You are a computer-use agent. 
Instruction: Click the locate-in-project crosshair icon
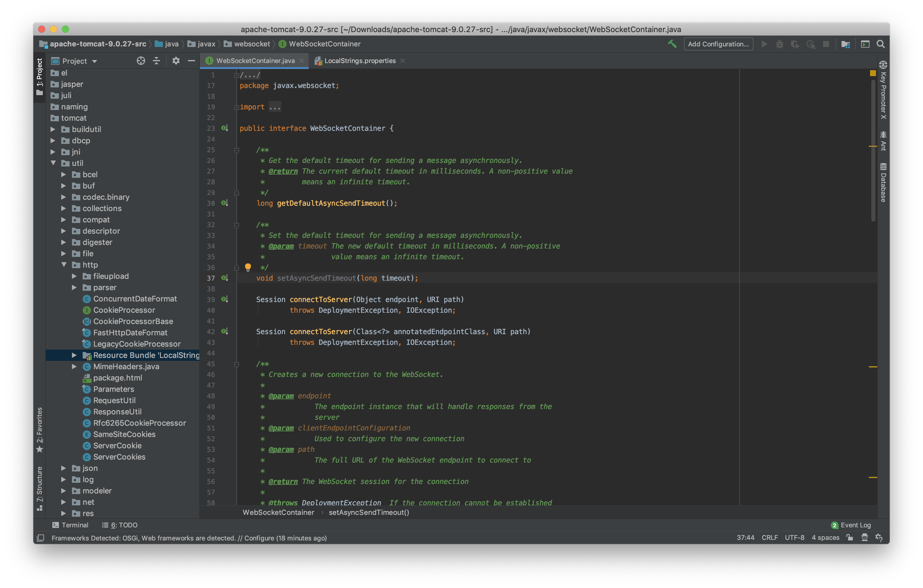pos(141,61)
